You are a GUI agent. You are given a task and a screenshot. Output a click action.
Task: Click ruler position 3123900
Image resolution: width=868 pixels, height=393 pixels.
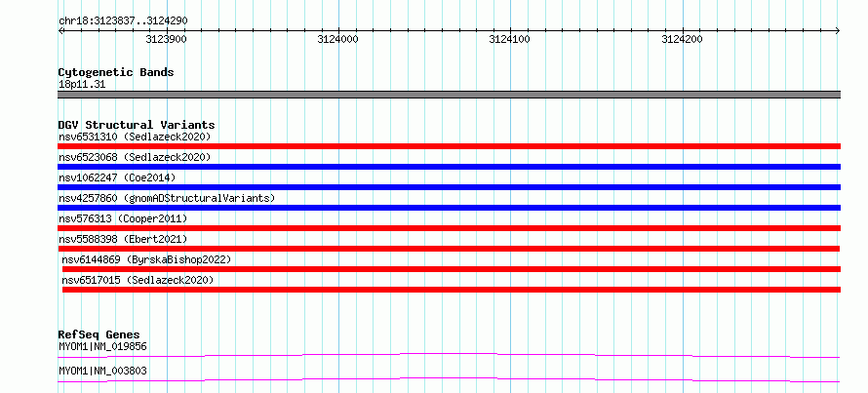166,39
